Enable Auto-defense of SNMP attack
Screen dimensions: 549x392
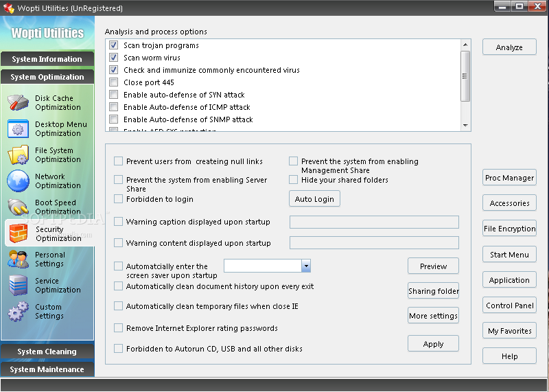[x=113, y=119]
